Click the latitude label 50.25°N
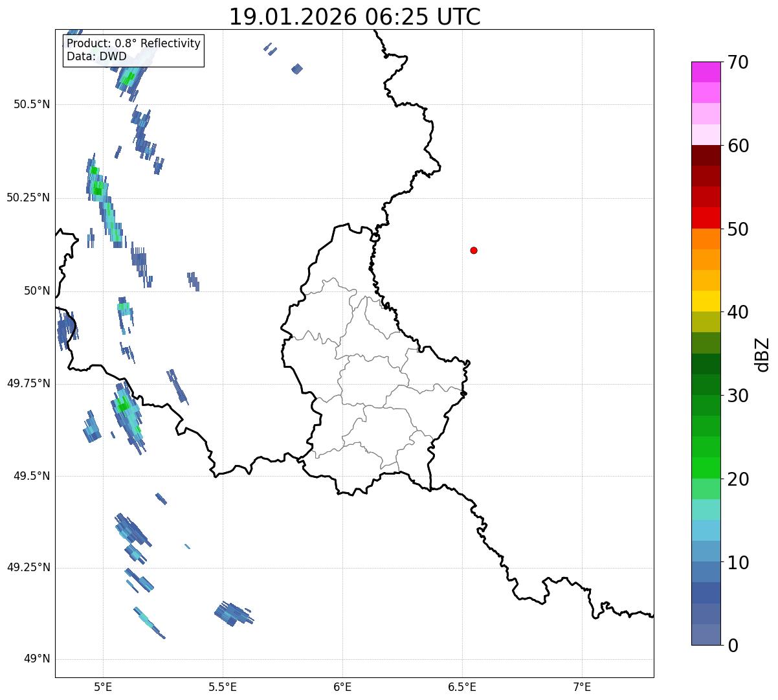 28,198
